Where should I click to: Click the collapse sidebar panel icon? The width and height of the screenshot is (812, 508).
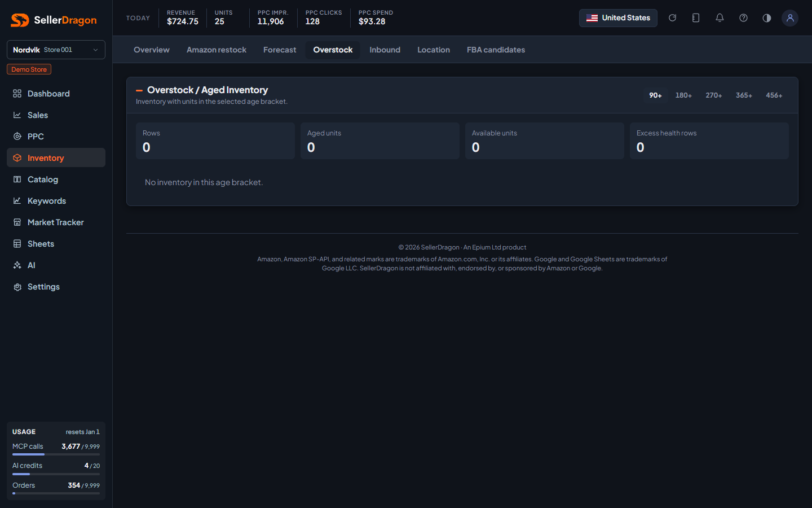[x=696, y=18]
